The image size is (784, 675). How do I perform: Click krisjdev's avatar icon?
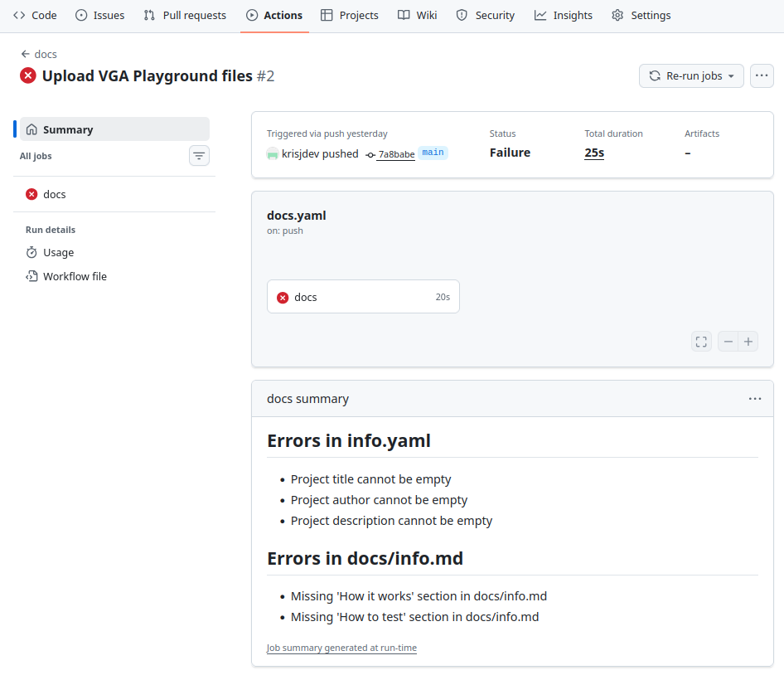click(273, 154)
